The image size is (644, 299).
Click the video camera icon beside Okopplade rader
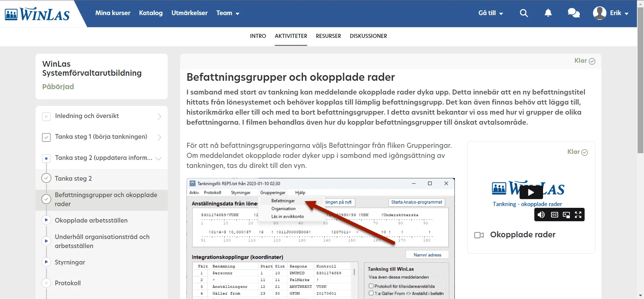point(479,235)
